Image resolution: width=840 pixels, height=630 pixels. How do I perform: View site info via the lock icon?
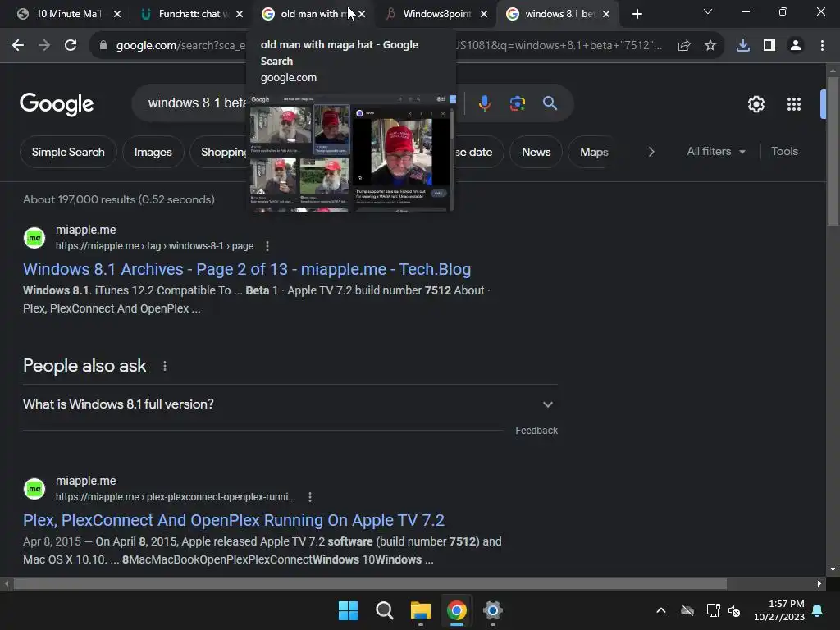coord(103,46)
